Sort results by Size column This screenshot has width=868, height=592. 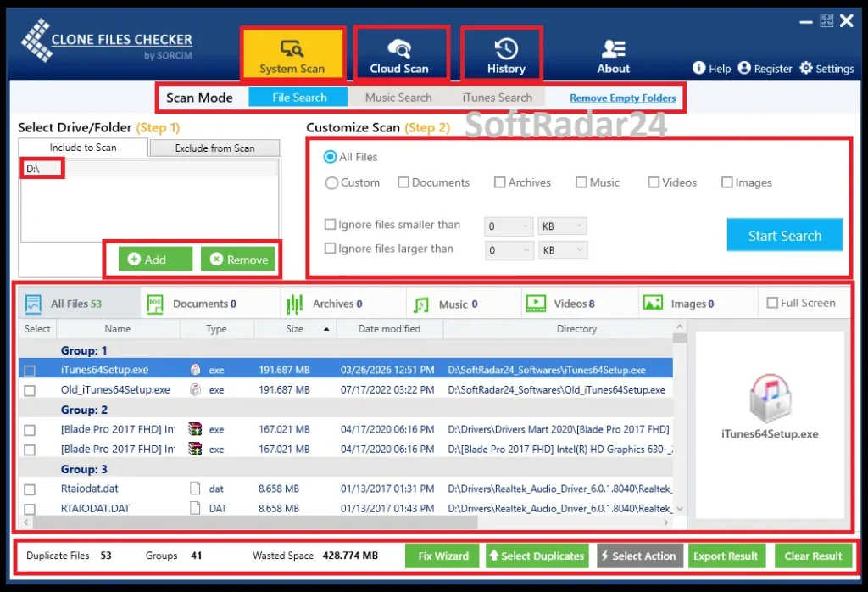[294, 329]
